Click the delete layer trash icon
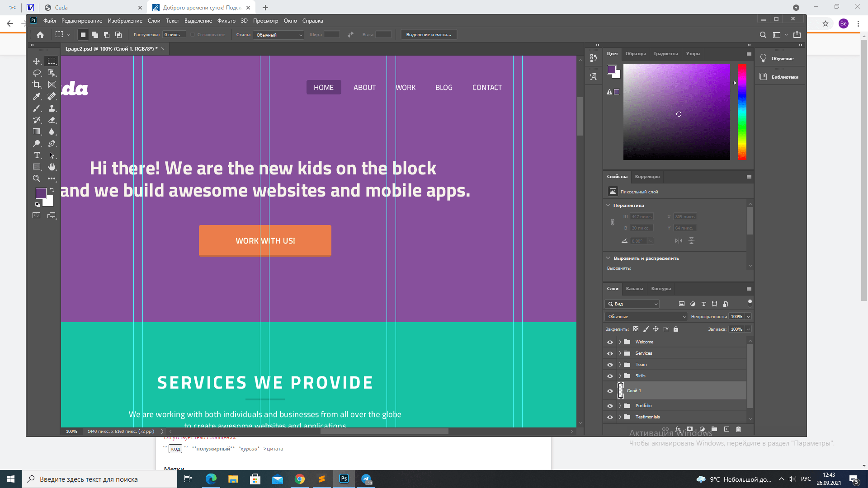Viewport: 868px width, 488px height. click(738, 429)
